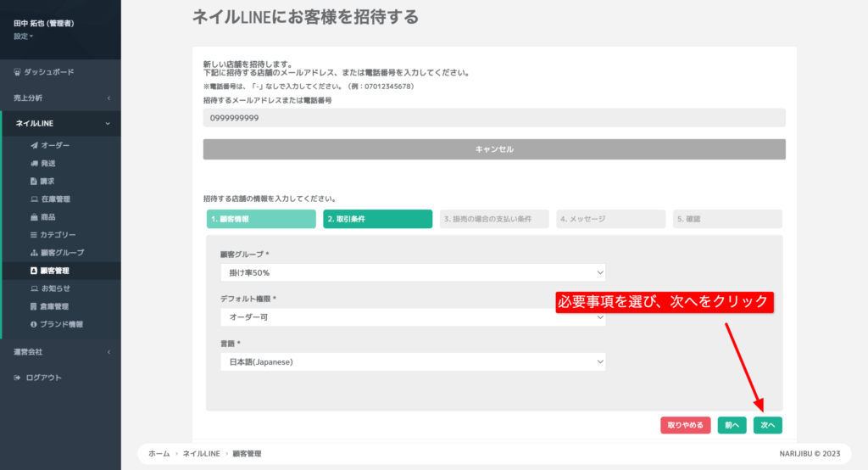This screenshot has width=868, height=470.
Task: Click the 倉庫管理 building icon
Action: tap(34, 306)
